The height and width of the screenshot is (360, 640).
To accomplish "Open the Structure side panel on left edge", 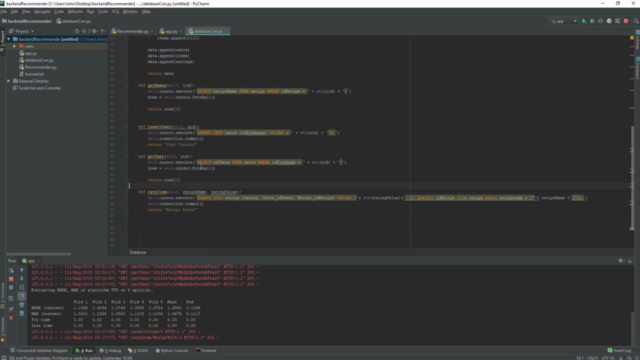I will tap(2, 295).
